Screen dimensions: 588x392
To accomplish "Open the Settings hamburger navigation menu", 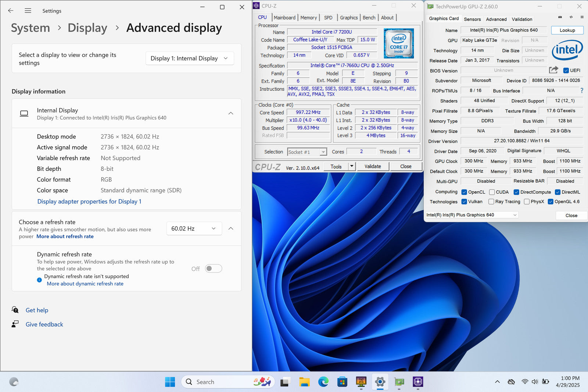I will tap(28, 11).
